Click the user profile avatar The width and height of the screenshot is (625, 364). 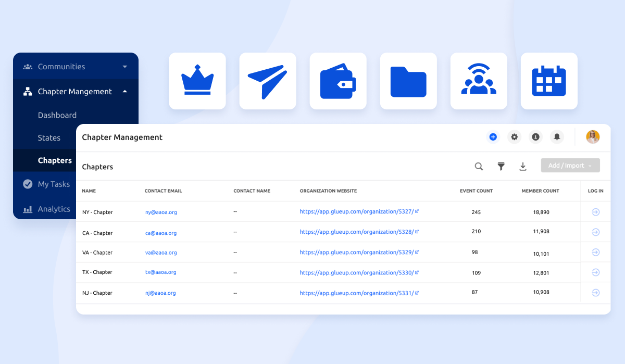coord(593,137)
